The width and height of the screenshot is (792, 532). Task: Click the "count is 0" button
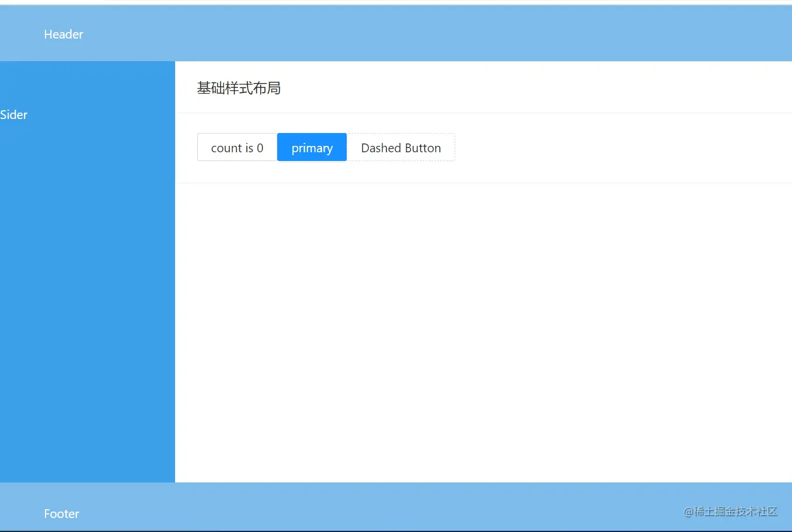(x=237, y=148)
